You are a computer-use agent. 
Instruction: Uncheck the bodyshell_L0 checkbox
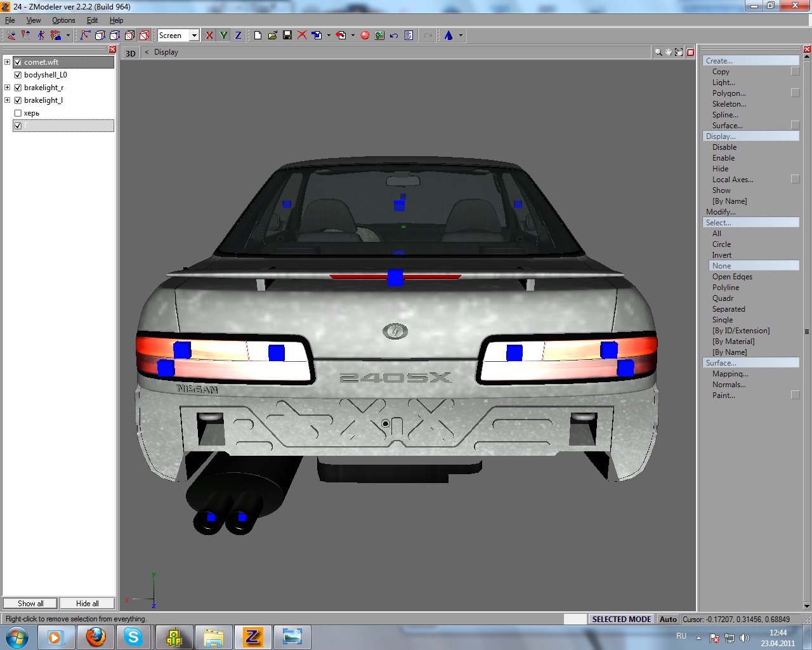[x=18, y=75]
